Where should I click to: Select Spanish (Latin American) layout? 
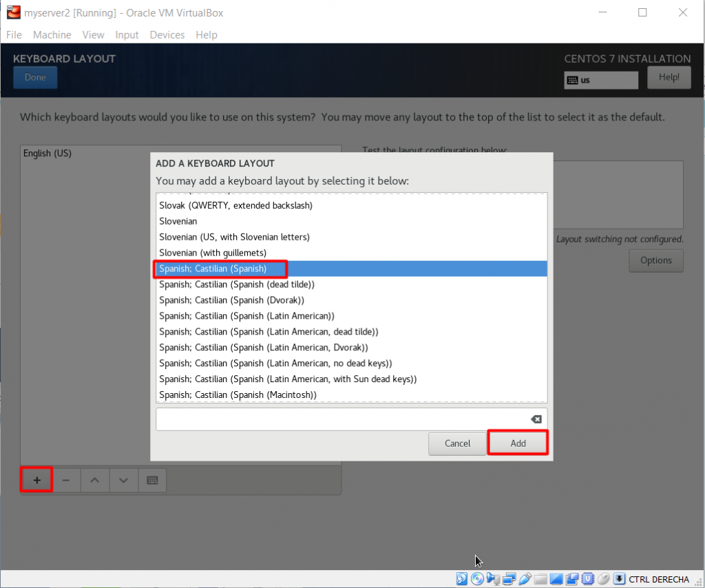point(352,316)
